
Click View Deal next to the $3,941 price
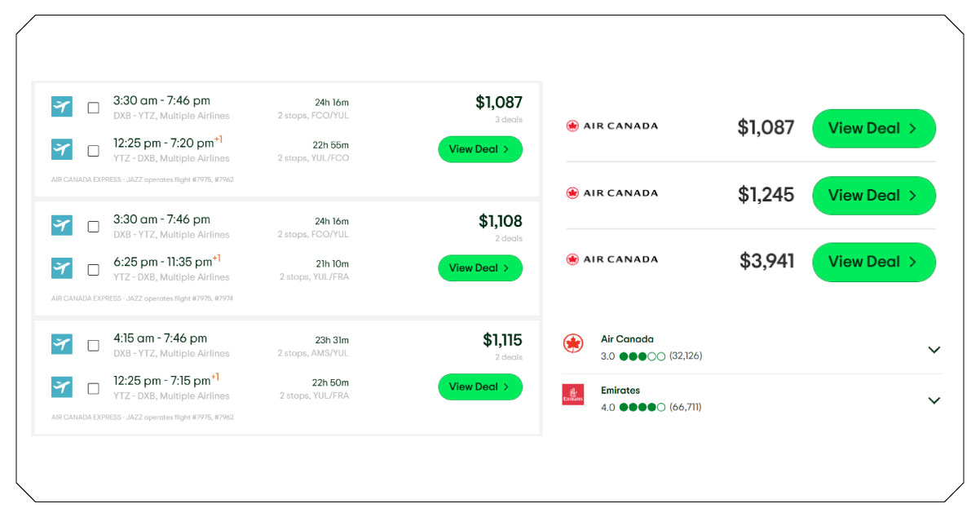(x=873, y=262)
